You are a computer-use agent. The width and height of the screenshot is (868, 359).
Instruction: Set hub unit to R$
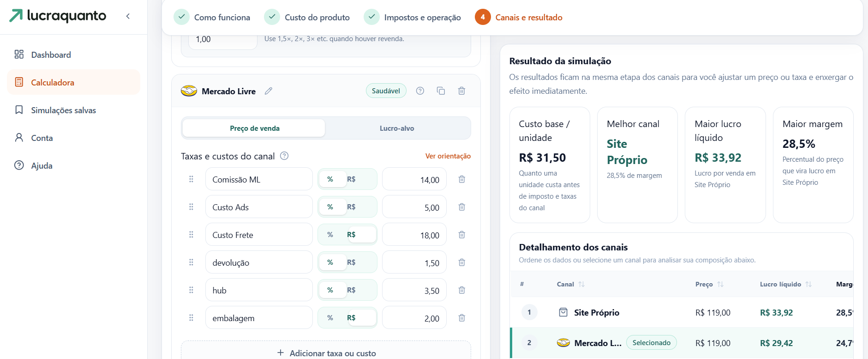tap(351, 290)
